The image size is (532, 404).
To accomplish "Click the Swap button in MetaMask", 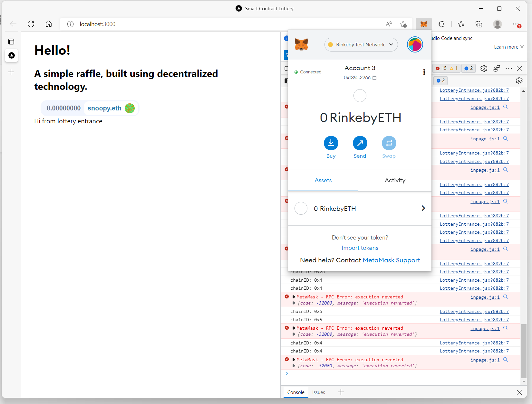I will 389,147.
